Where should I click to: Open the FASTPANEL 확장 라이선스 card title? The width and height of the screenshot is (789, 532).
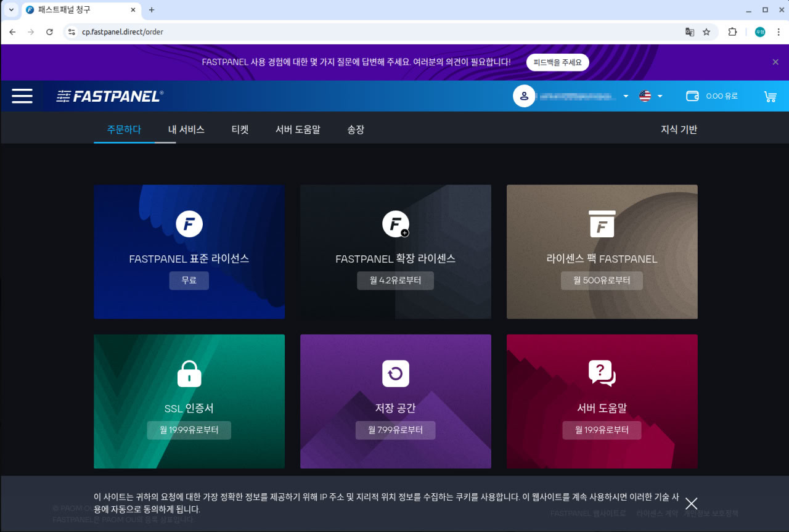pos(396,259)
